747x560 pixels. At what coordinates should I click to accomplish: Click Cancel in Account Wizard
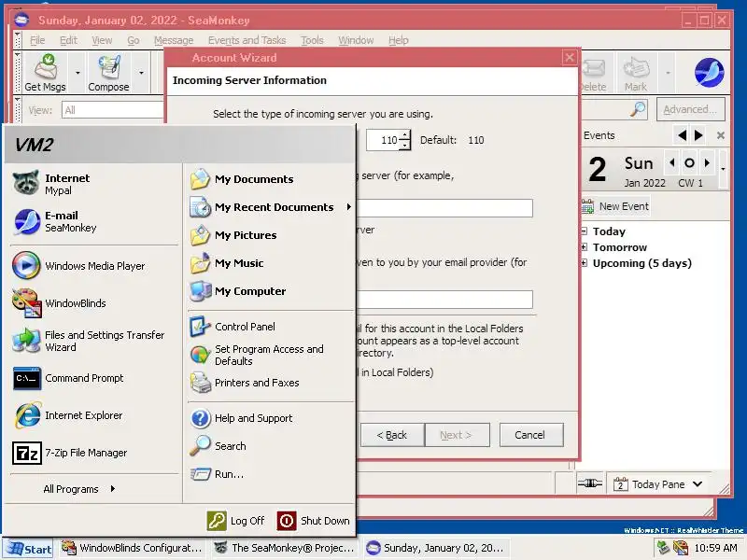(x=530, y=435)
